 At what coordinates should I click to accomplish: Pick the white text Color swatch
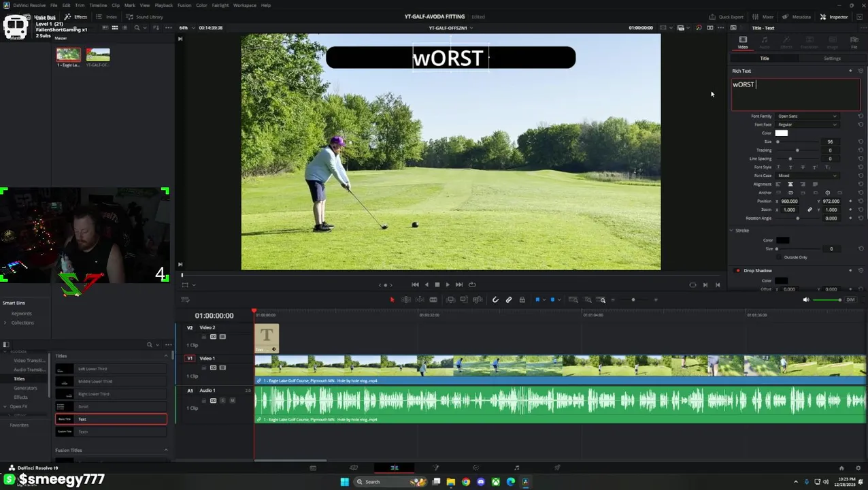pos(781,133)
